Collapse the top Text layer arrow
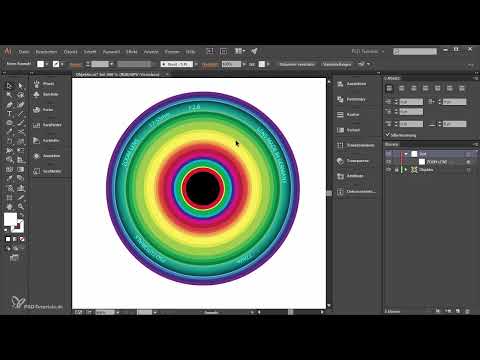The height and width of the screenshot is (360, 480). click(x=406, y=154)
